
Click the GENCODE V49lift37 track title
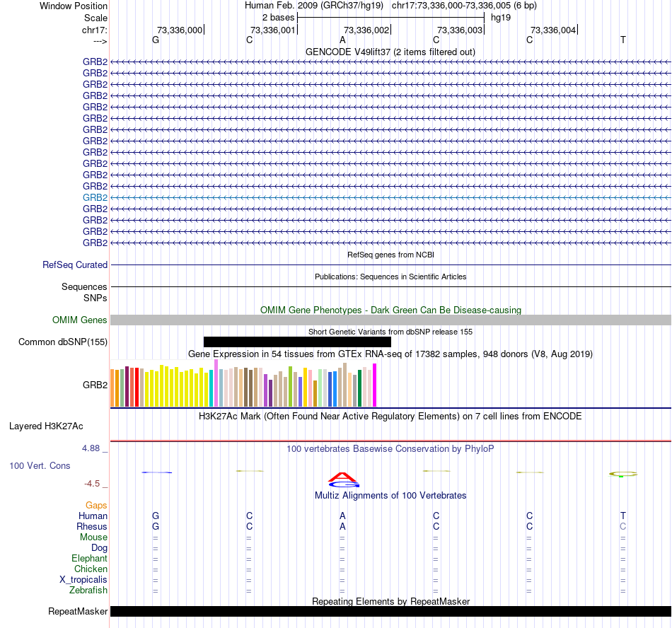click(390, 52)
